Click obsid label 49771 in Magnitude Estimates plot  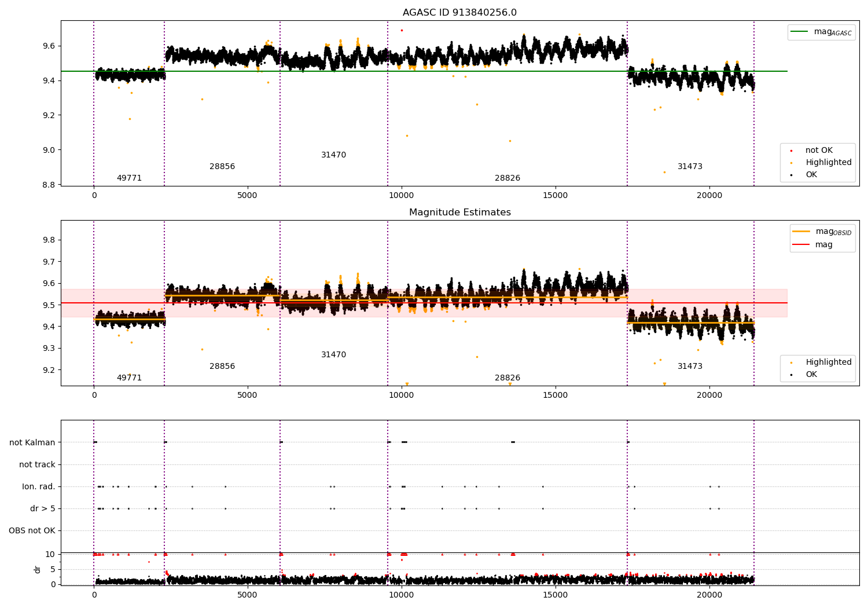click(129, 378)
